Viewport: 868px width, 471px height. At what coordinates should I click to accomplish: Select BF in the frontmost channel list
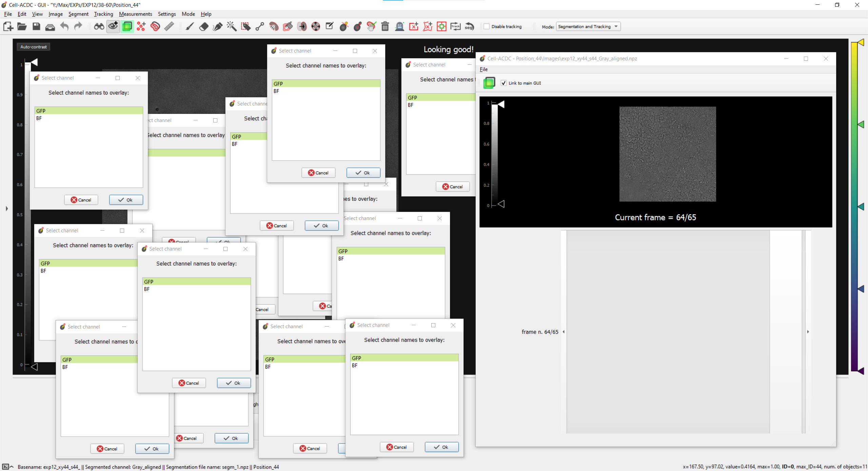point(355,365)
